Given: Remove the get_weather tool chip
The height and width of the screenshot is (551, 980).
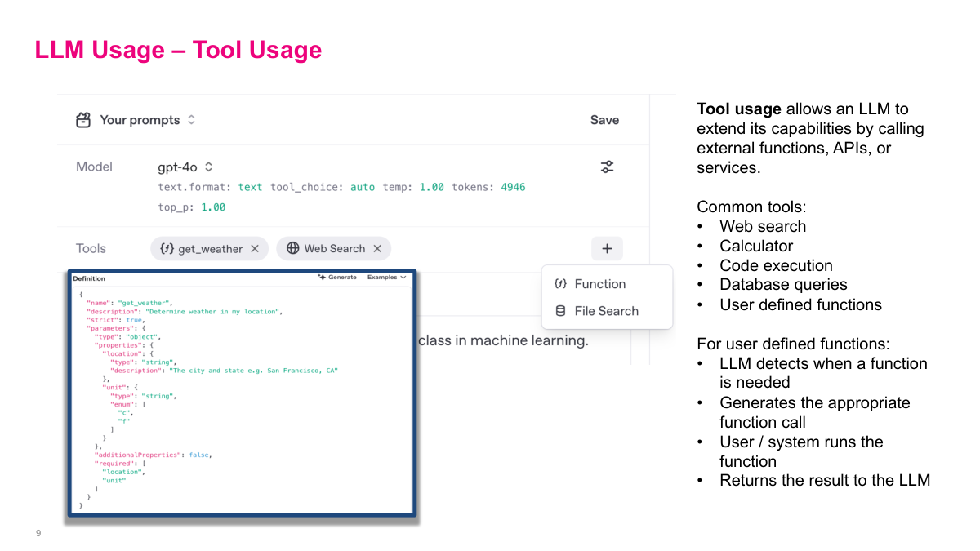Looking at the screenshot, I should point(255,249).
